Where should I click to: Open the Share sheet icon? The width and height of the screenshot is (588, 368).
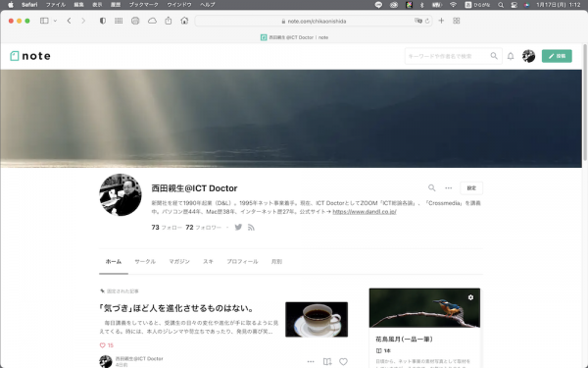(169, 21)
